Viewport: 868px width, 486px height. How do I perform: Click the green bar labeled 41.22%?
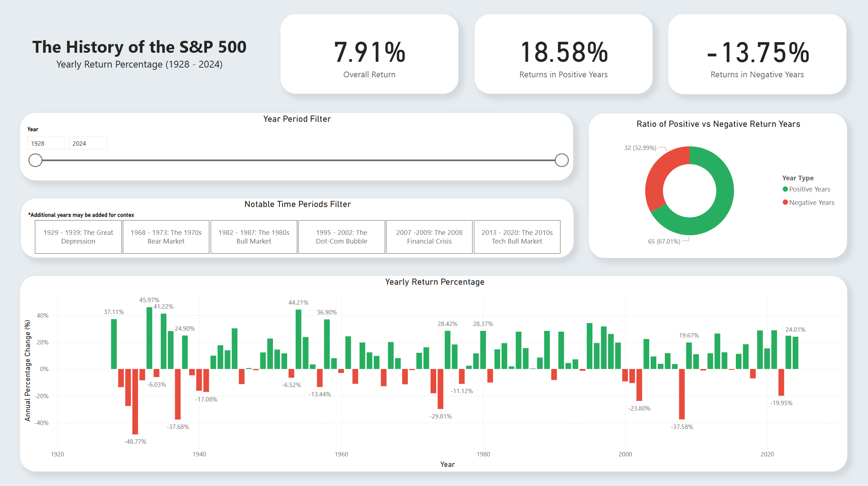click(164, 341)
